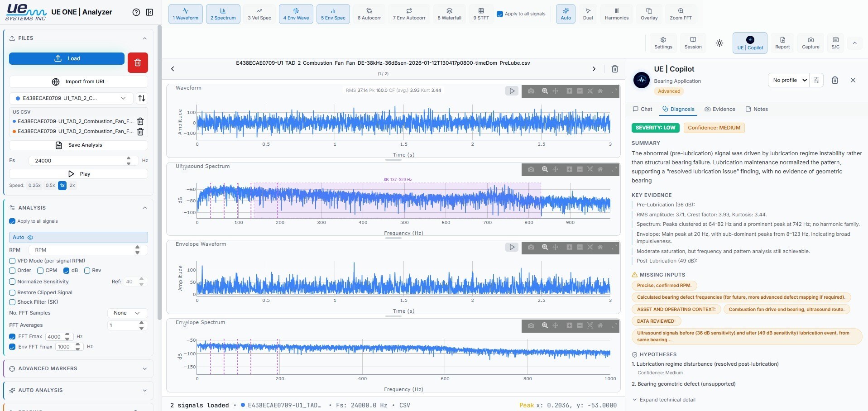Screen dimensions: 868x411
Task: Autoscale the Ultrasound Spectrum plot
Action: click(x=590, y=169)
